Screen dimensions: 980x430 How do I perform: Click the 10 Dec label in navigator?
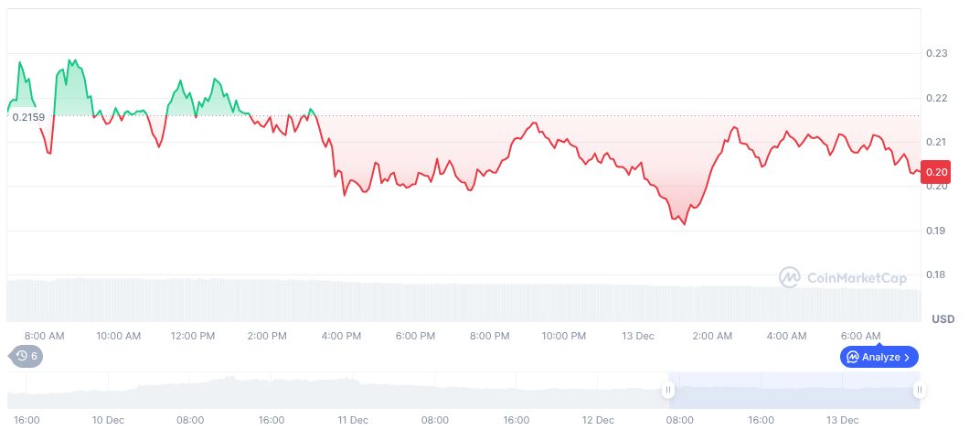109,421
